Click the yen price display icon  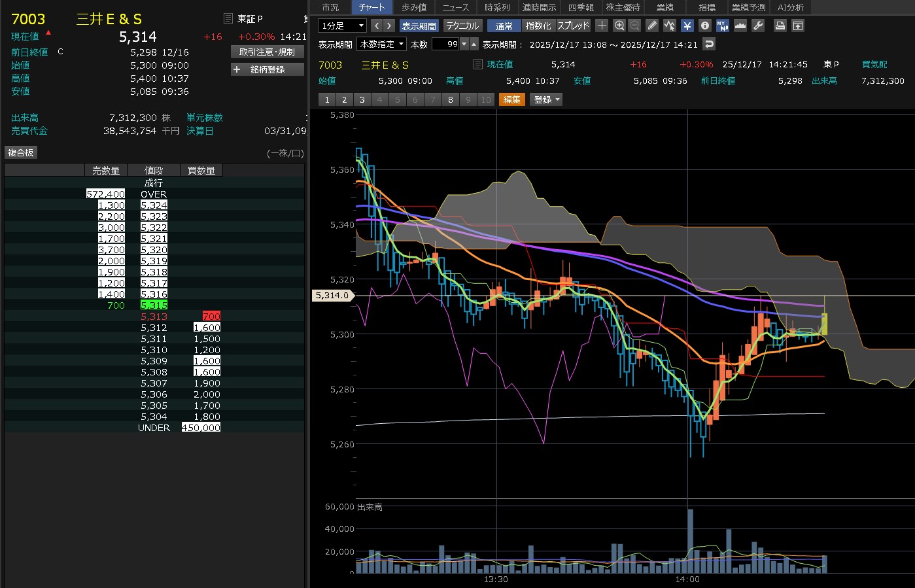pyautogui.click(x=687, y=26)
